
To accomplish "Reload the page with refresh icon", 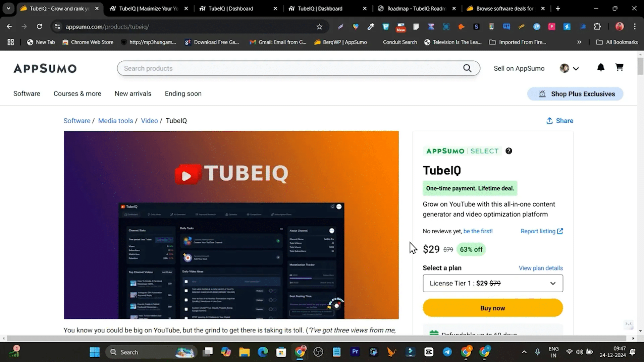I will (39, 26).
